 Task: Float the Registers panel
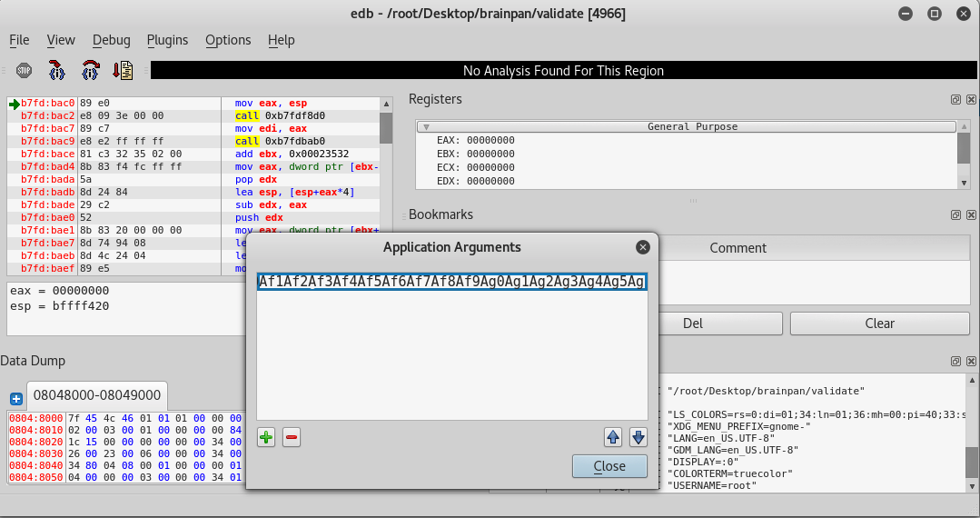[955, 99]
